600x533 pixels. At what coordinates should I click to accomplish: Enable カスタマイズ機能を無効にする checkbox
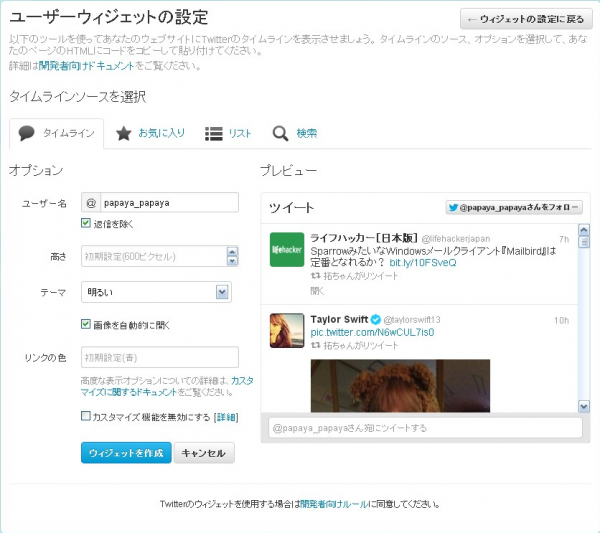click(86, 416)
